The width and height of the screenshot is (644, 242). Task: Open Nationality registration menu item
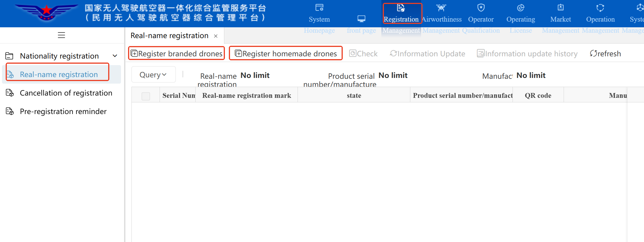61,56
